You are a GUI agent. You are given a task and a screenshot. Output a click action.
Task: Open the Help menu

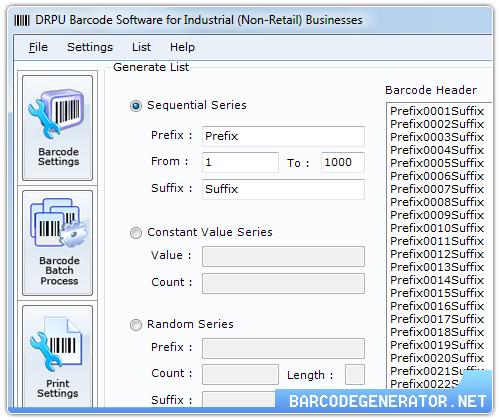click(x=182, y=47)
